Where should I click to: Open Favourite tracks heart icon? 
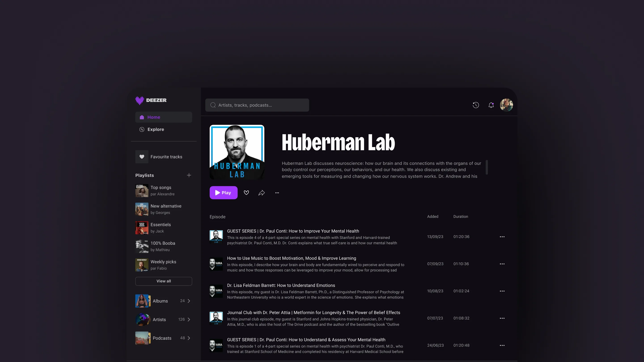(142, 157)
